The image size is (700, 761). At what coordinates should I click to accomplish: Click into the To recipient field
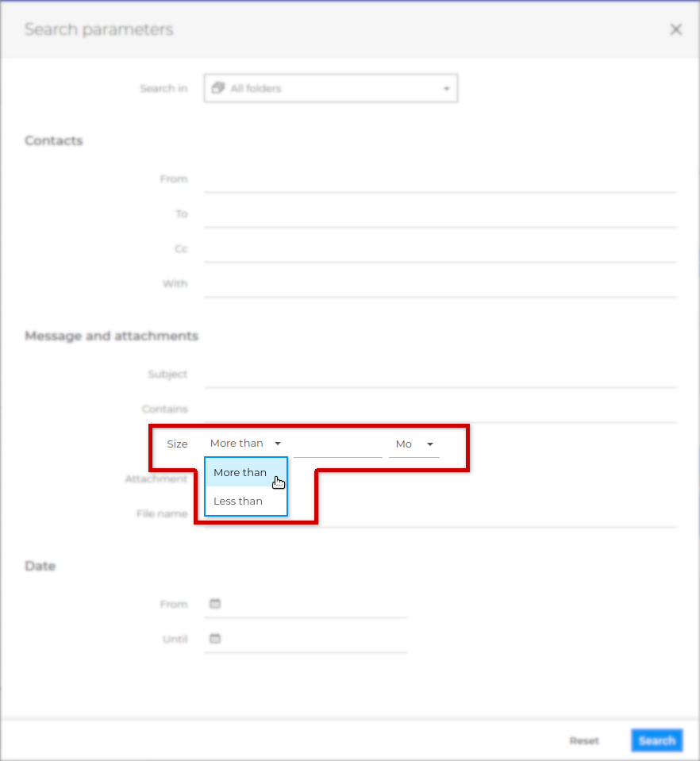tap(440, 215)
